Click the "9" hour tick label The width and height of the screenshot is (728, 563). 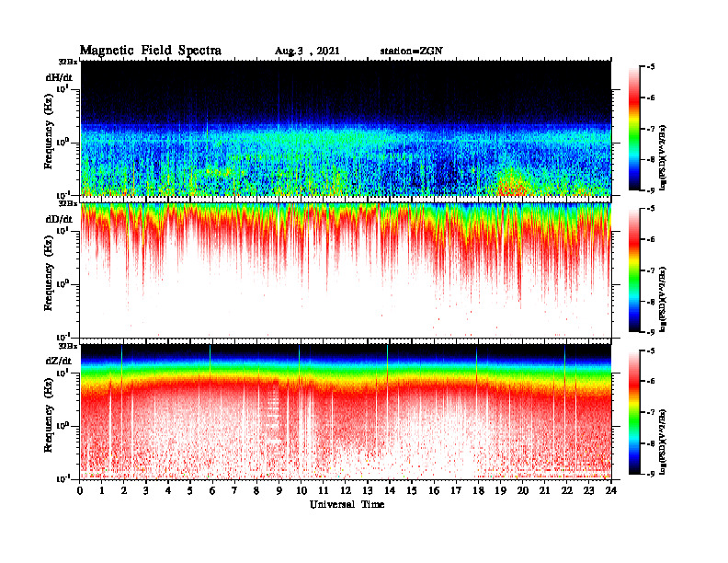tap(279, 490)
